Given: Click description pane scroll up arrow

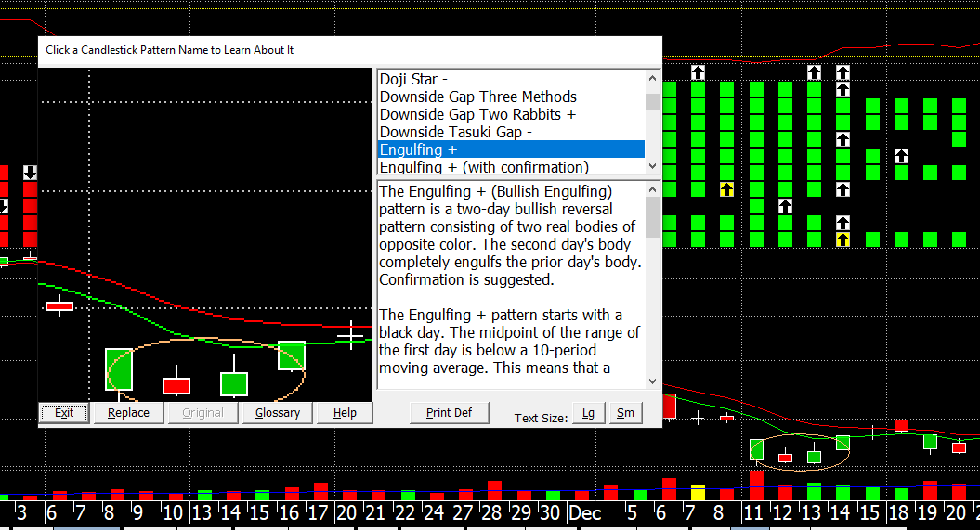Looking at the screenshot, I should pyautogui.click(x=652, y=189).
